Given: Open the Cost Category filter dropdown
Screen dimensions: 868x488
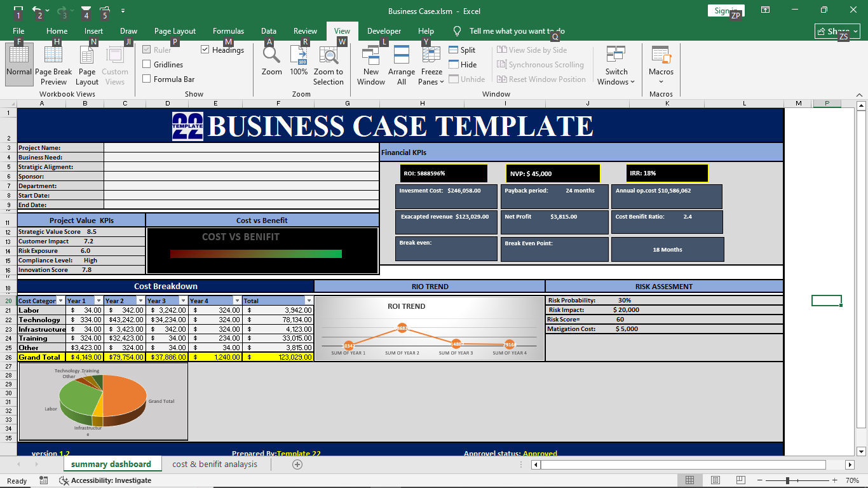Looking at the screenshot, I should point(60,301).
